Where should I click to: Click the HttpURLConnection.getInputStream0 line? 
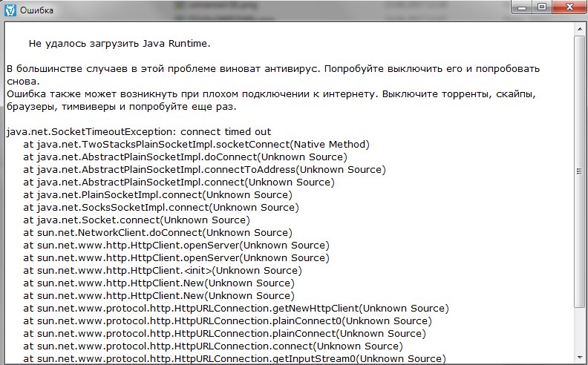[235, 358]
